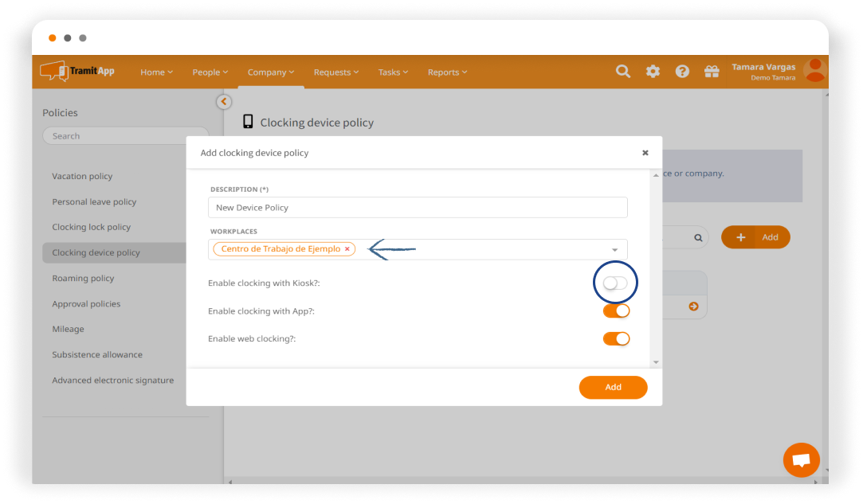Expand the Reports menu dropdown
Image resolution: width=863 pixels, height=504 pixels.
[447, 72]
